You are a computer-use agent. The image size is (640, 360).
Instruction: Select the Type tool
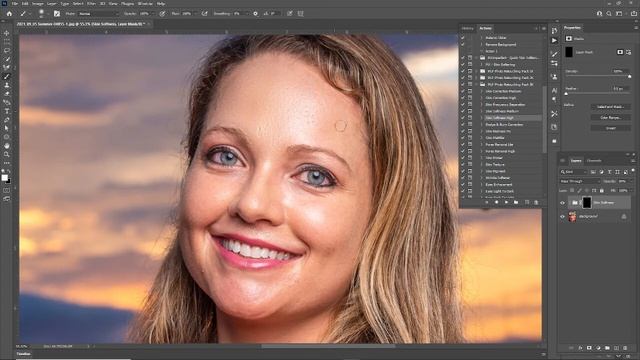[x=7, y=111]
